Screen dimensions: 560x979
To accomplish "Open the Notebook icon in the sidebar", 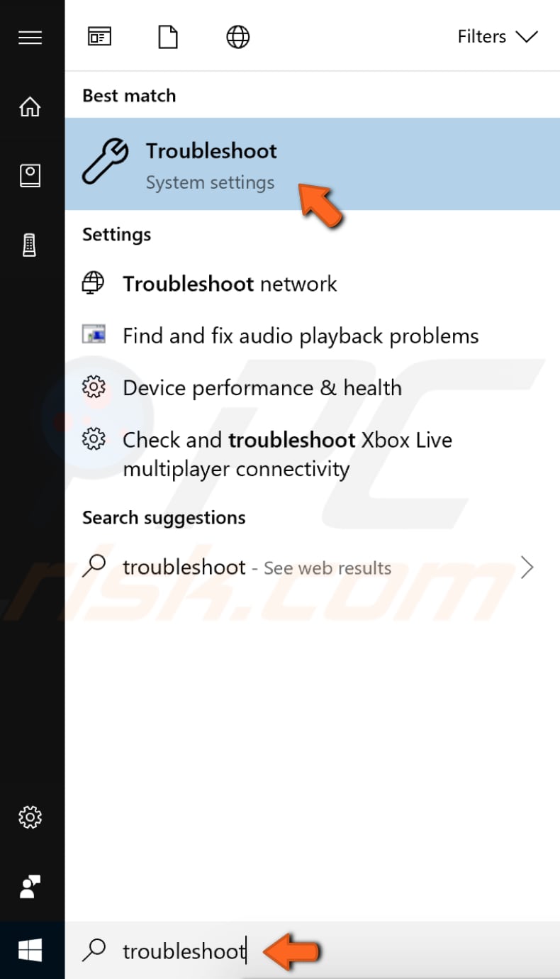I will [x=30, y=175].
